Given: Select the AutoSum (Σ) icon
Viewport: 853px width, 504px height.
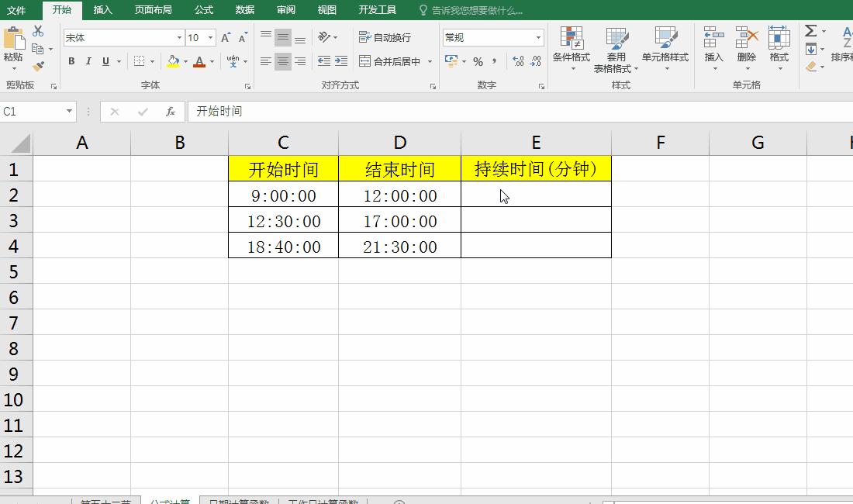Looking at the screenshot, I should (x=811, y=31).
